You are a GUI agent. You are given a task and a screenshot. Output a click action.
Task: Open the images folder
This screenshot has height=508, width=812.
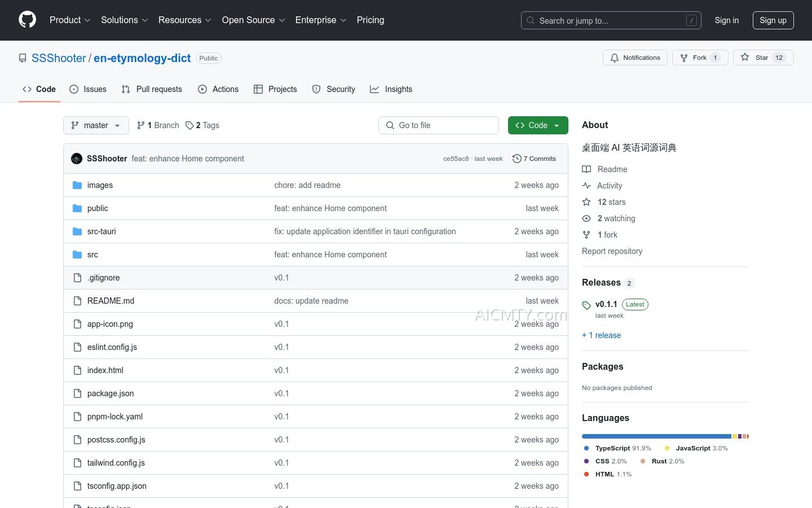pos(100,185)
